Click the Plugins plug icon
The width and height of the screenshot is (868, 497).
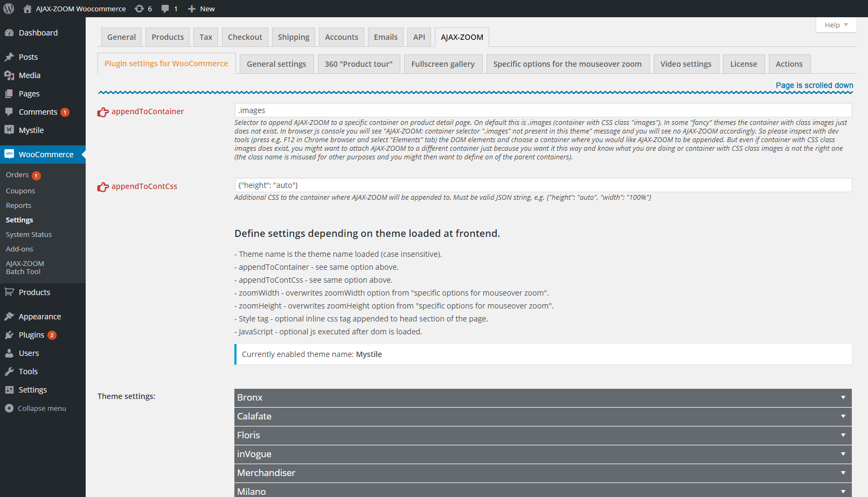pos(9,335)
